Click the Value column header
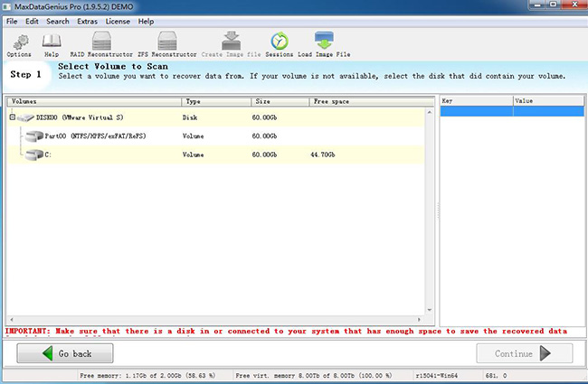 click(548, 101)
